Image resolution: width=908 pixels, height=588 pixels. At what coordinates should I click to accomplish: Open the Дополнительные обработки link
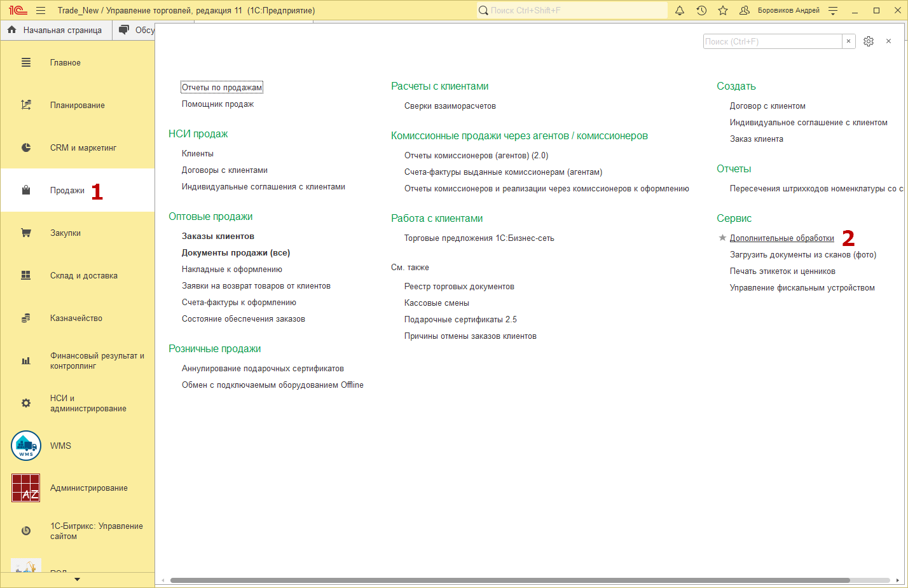click(781, 238)
